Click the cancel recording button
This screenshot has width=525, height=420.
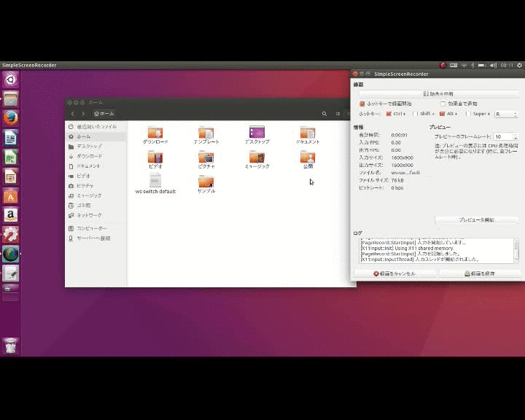click(x=394, y=273)
